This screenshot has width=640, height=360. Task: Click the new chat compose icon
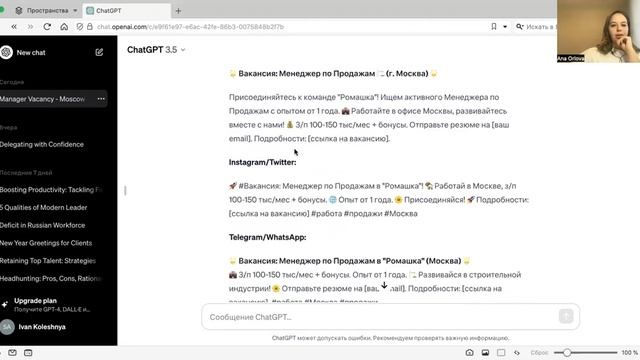99,52
